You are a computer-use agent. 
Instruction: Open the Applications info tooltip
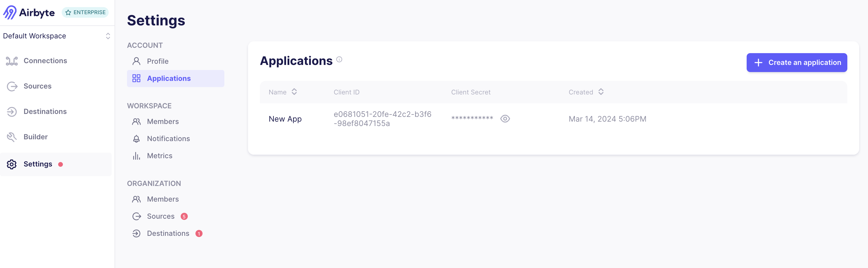(x=339, y=59)
